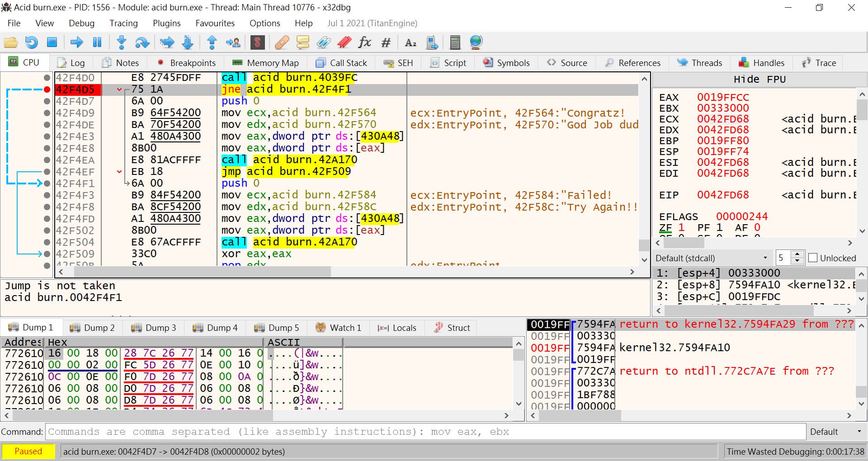Open the calculator tool icon
Screen dimensions: 868x461
coord(455,42)
